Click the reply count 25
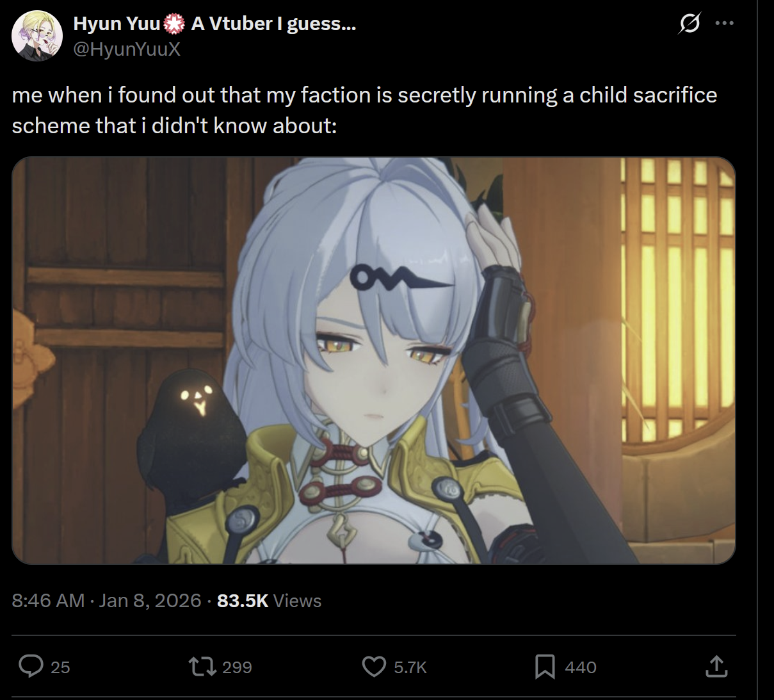774x700 pixels. pyautogui.click(x=60, y=667)
